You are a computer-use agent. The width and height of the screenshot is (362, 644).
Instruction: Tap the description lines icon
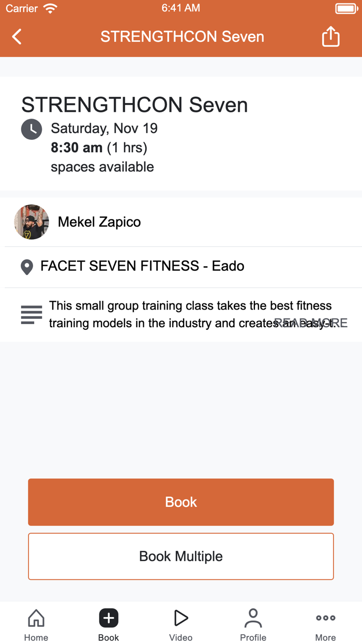(x=31, y=314)
